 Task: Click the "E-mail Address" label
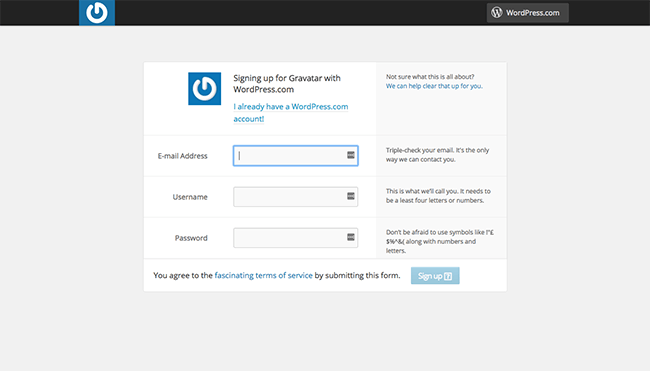[182, 156]
